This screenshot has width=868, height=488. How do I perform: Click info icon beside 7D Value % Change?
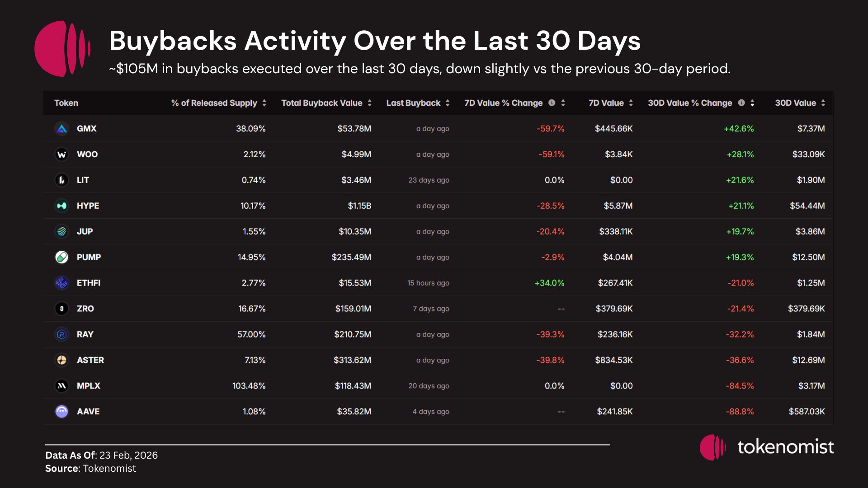tap(552, 103)
